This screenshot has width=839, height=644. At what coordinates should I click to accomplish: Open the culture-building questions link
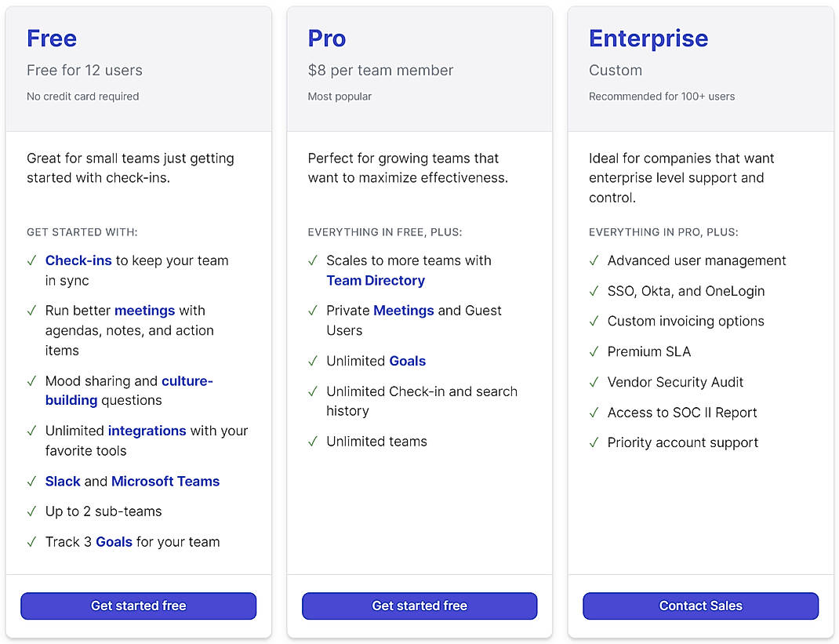click(187, 381)
